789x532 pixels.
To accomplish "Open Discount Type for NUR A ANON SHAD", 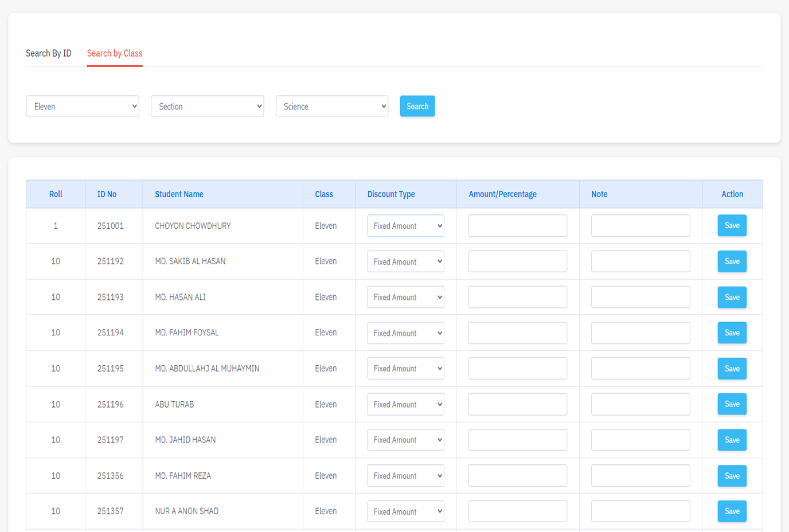I will [405, 511].
